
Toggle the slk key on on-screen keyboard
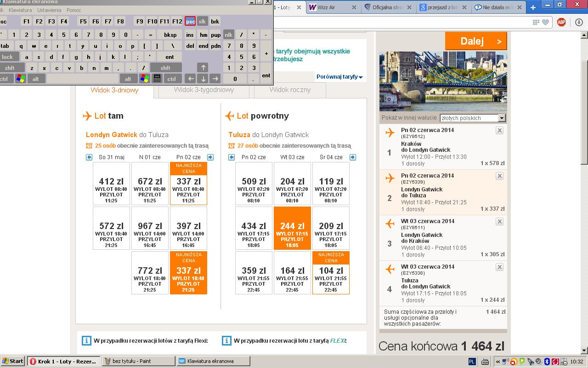[x=203, y=21]
